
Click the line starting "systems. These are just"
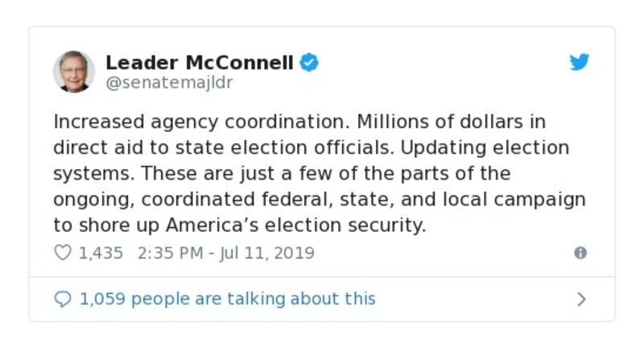tap(282, 174)
